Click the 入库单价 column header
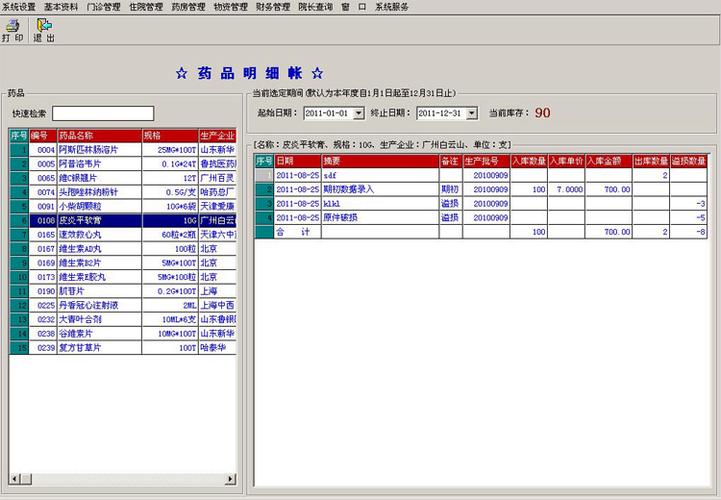721x500 pixels. [566, 161]
